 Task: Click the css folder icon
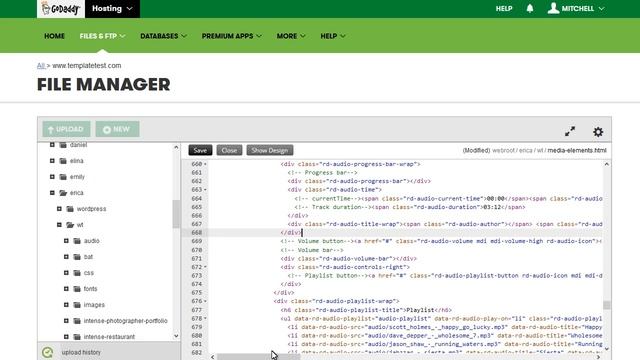point(77,273)
